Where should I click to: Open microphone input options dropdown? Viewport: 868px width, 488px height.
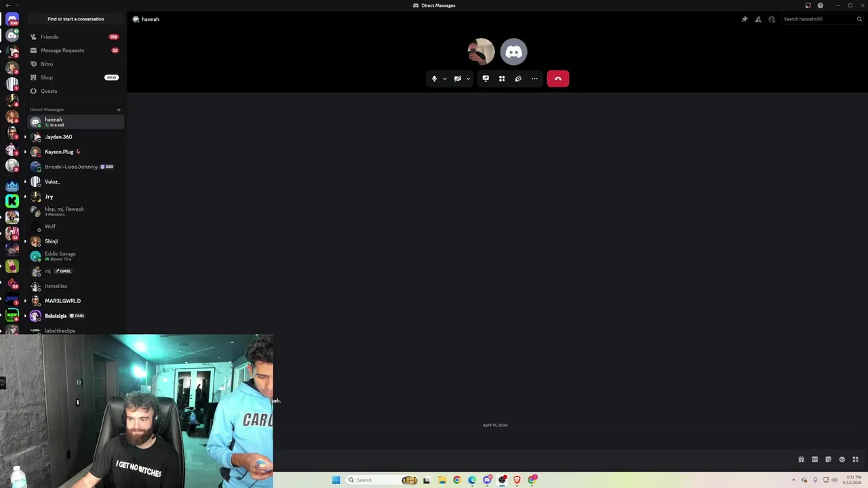(x=445, y=79)
